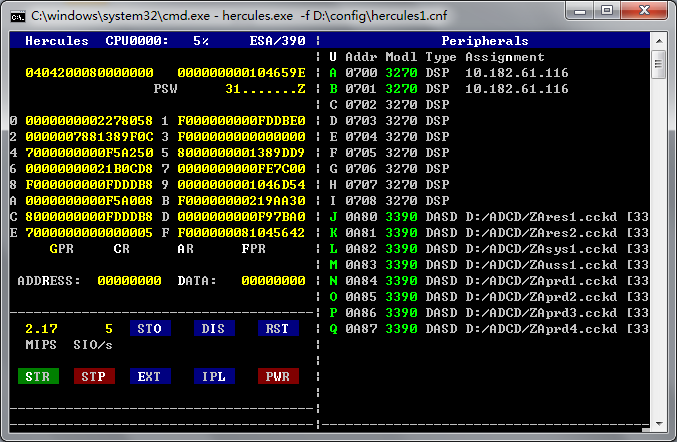
Task: Click register 5 value 8000000001389DD9
Action: [241, 153]
